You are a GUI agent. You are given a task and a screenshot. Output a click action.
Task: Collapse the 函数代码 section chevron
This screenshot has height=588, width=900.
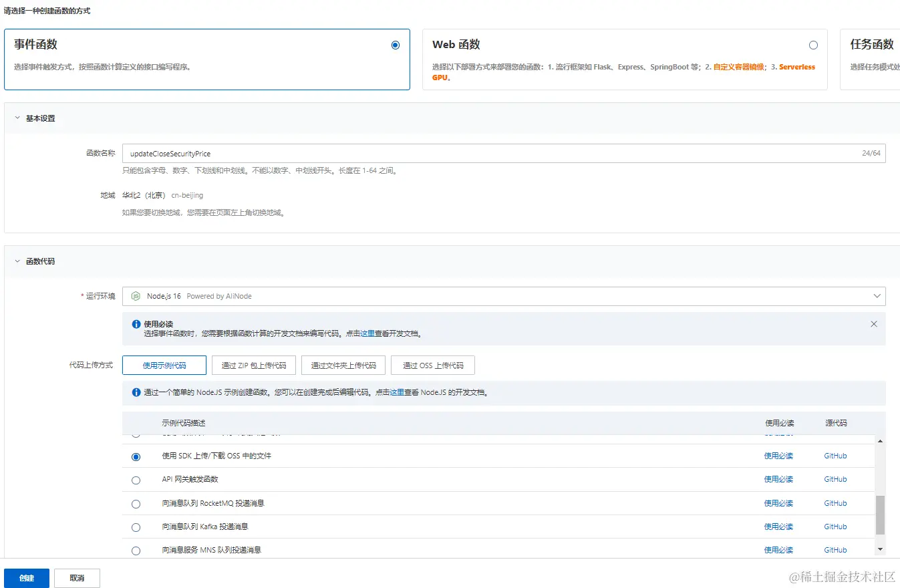17,261
